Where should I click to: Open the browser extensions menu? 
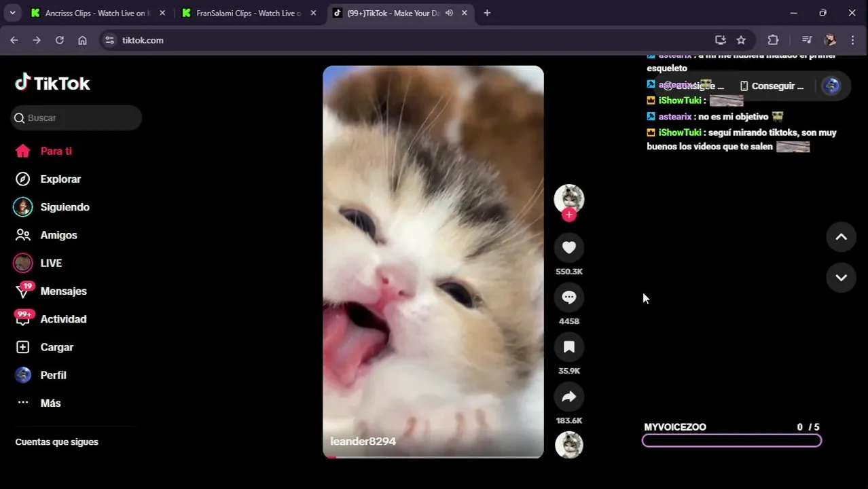(773, 40)
